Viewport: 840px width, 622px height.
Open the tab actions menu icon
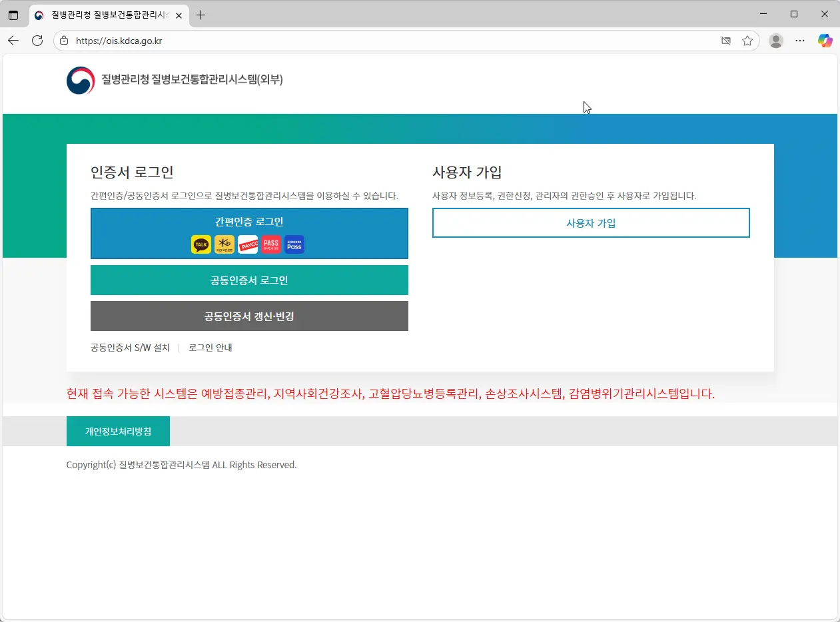coord(13,15)
